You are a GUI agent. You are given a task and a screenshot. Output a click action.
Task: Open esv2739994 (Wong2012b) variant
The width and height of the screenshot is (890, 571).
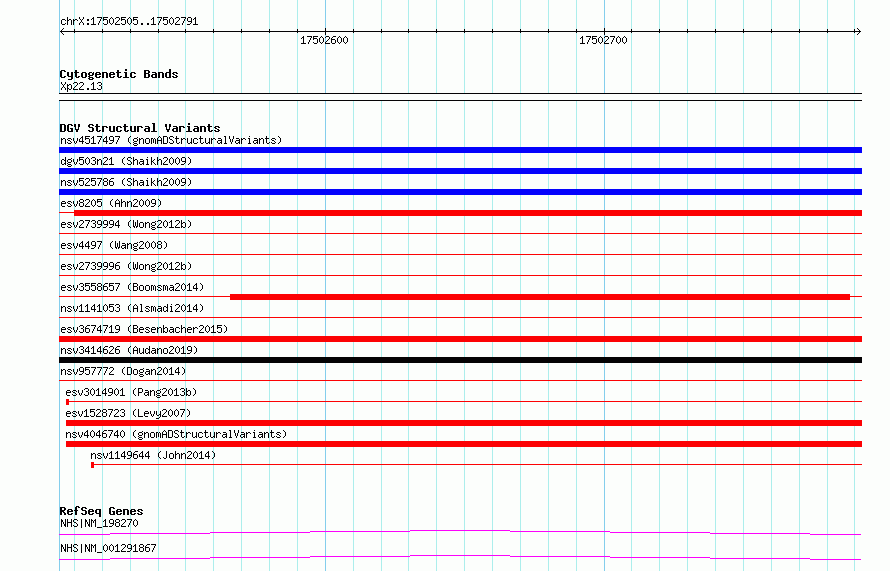[126, 224]
